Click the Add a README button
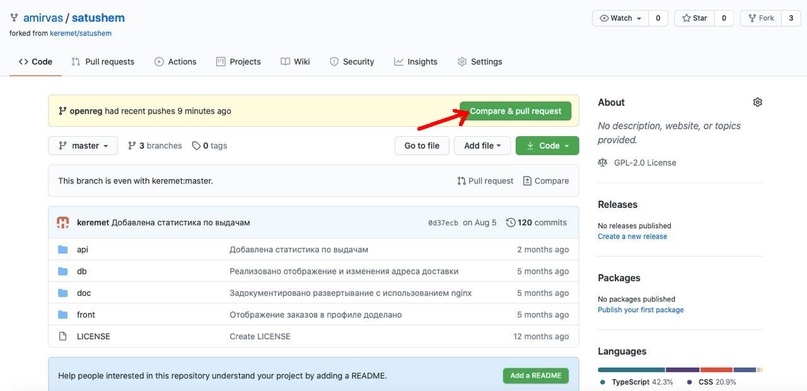 click(x=536, y=376)
